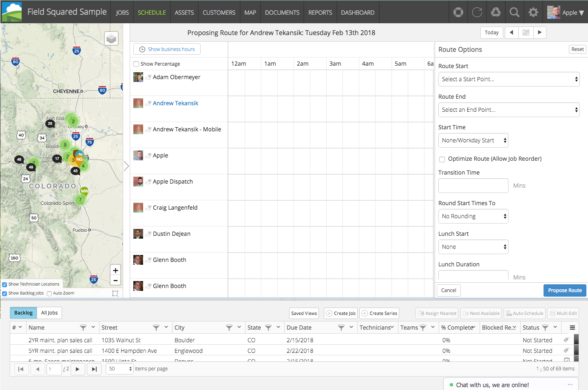Enable the Auto Zoom checkbox
The width and height of the screenshot is (588, 390).
(x=49, y=293)
